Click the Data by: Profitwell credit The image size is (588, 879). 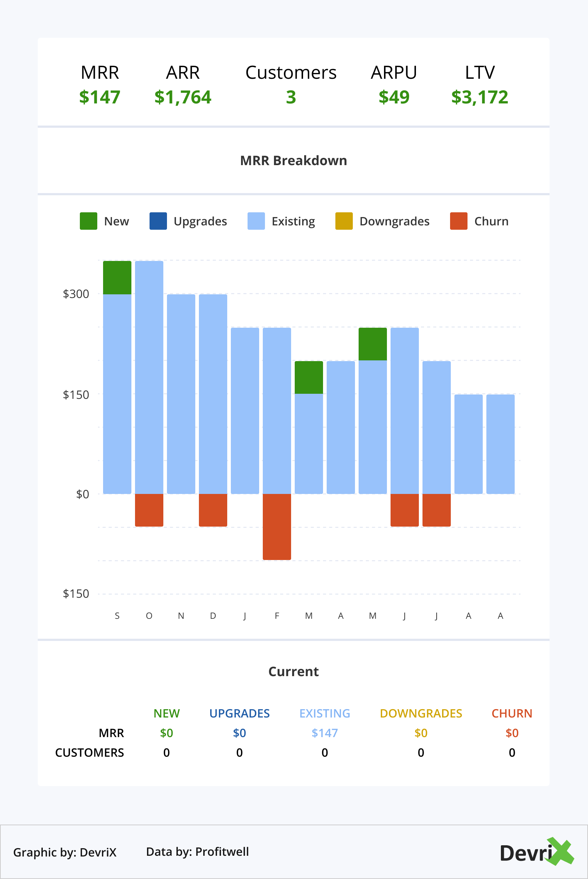click(197, 852)
